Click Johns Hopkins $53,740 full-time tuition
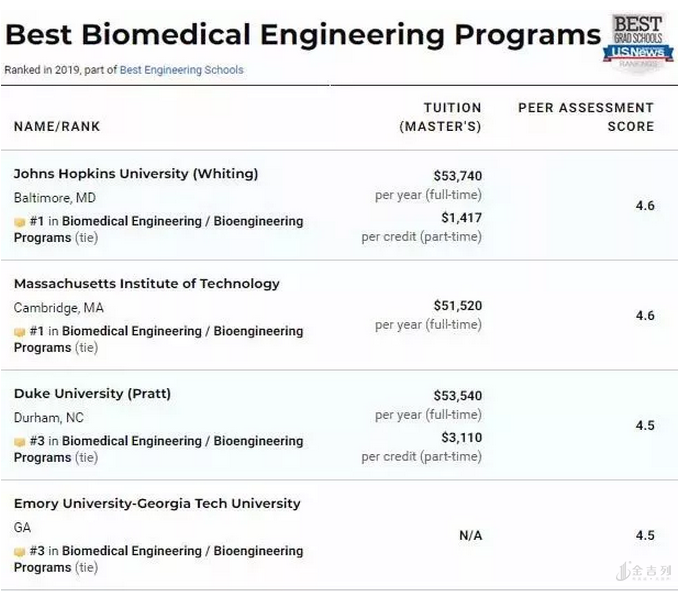Image resolution: width=680 pixels, height=591 pixels. (457, 176)
